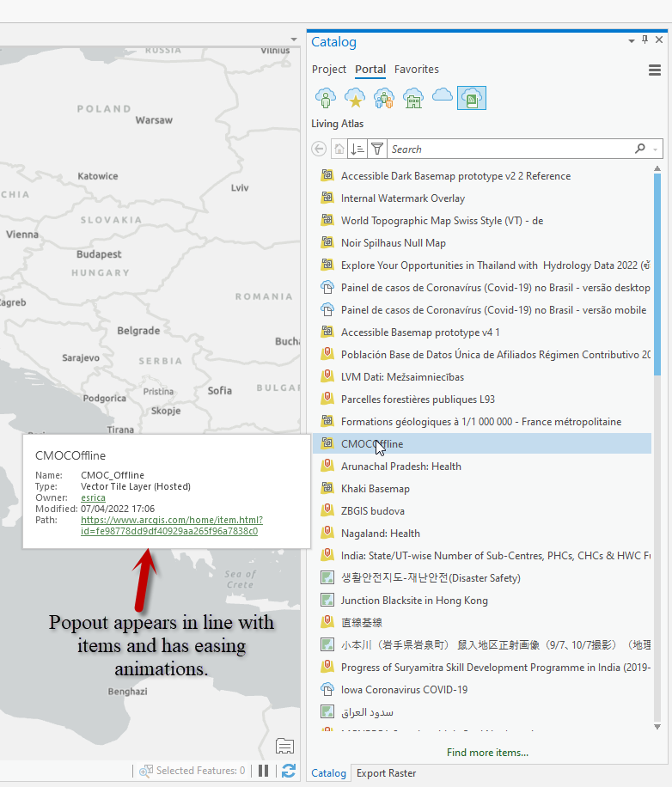
Task: Select Iowa Coronavirus COVID-19 item
Action: (482, 690)
